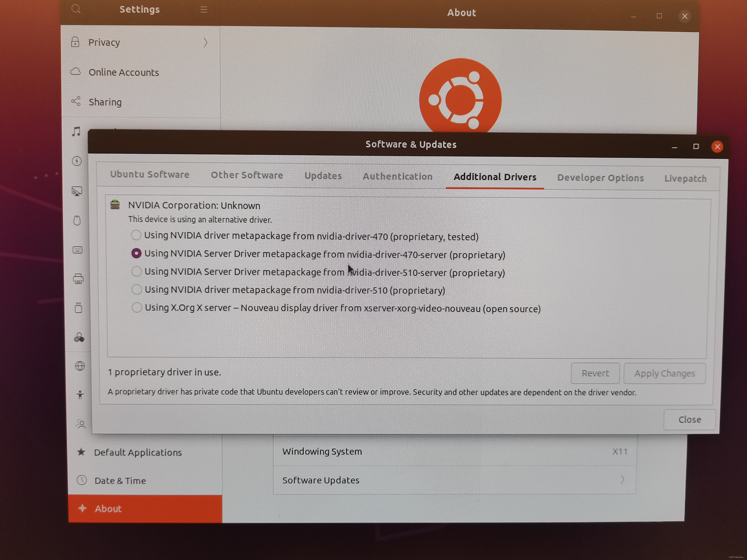Click the Region globe sidebar icon
Screen dimensions: 747x560
pyautogui.click(x=80, y=366)
